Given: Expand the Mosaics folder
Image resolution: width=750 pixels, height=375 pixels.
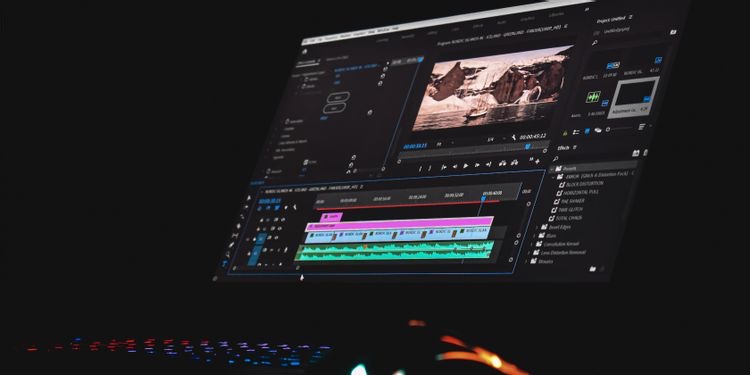Looking at the screenshot, I should [525, 262].
